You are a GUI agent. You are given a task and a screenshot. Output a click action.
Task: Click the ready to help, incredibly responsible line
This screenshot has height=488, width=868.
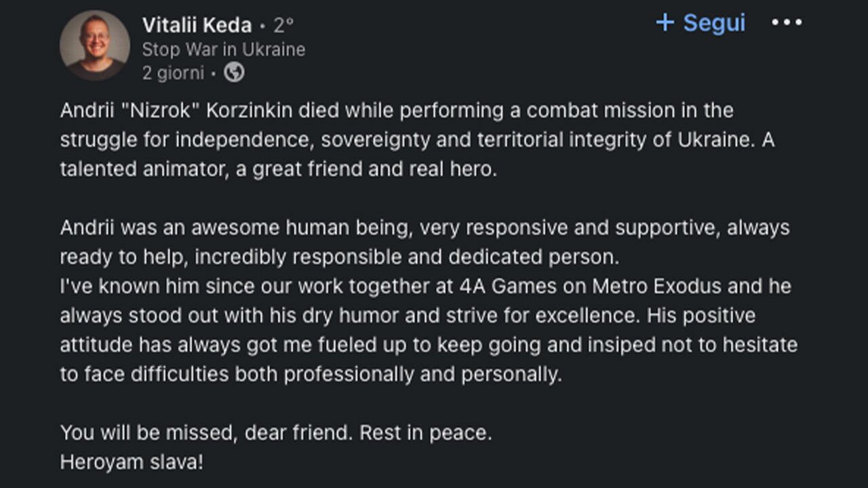click(x=340, y=258)
